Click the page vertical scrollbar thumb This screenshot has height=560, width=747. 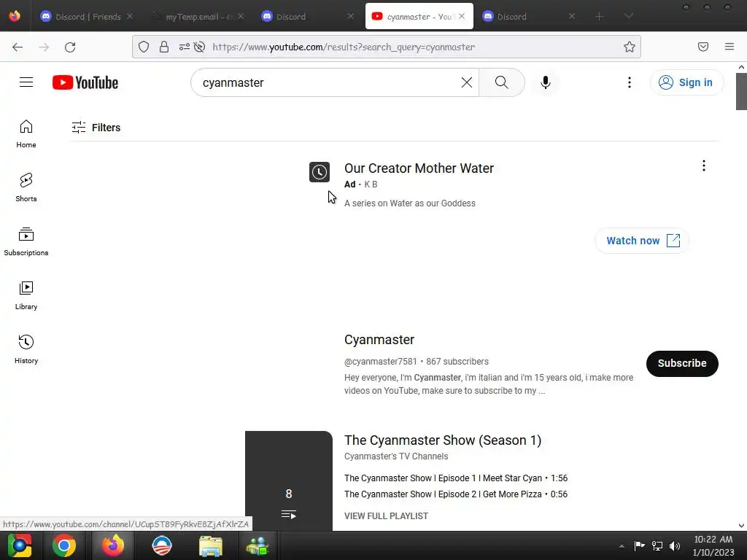pyautogui.click(x=741, y=91)
